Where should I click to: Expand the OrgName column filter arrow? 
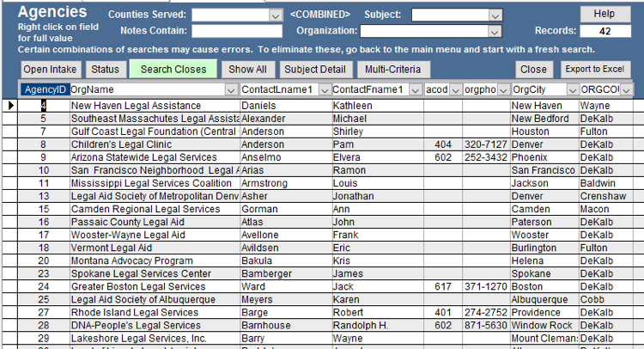click(231, 89)
